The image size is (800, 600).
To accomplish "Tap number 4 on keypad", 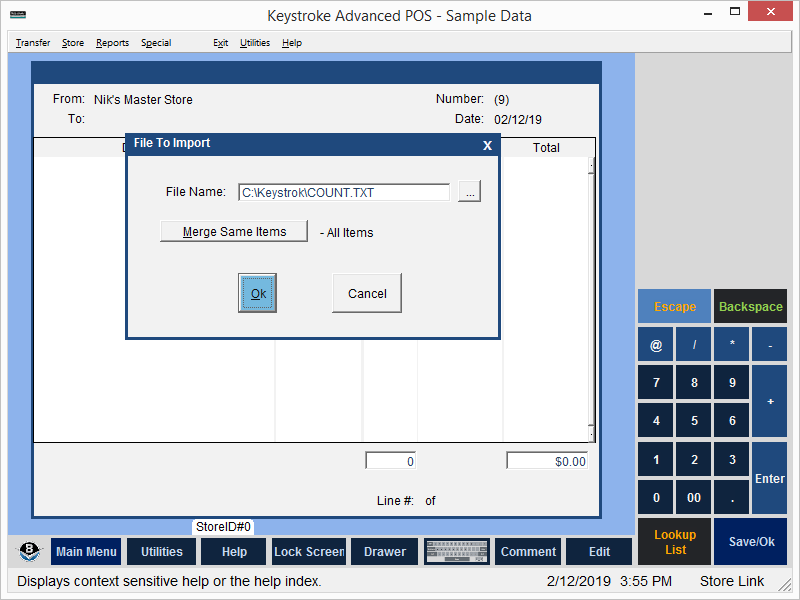I will click(x=656, y=420).
